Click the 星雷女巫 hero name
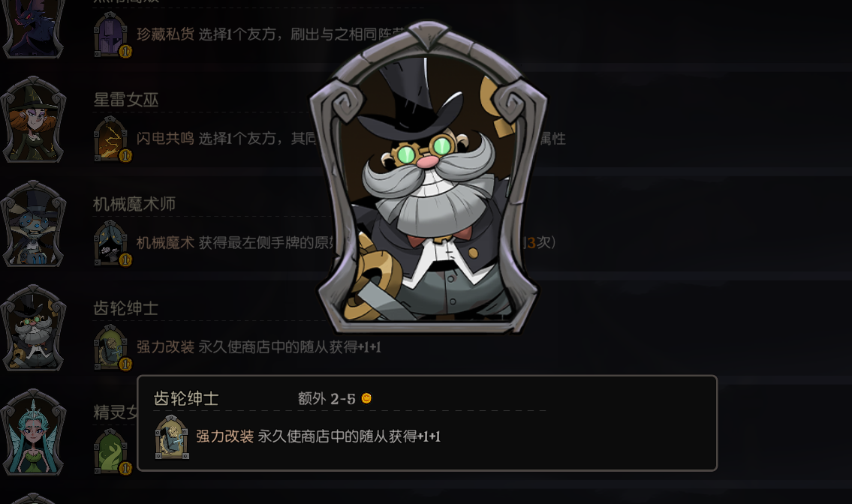 point(126,100)
